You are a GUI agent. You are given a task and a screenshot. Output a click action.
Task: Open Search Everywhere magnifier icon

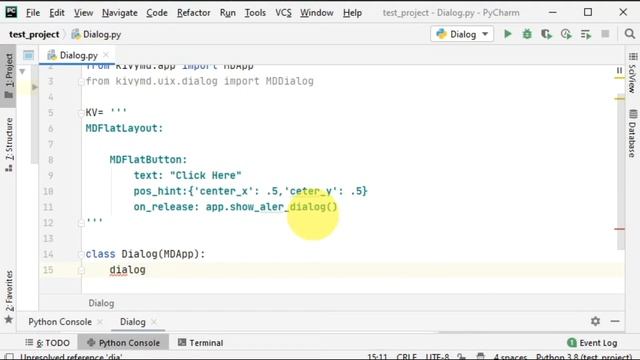[x=630, y=34]
